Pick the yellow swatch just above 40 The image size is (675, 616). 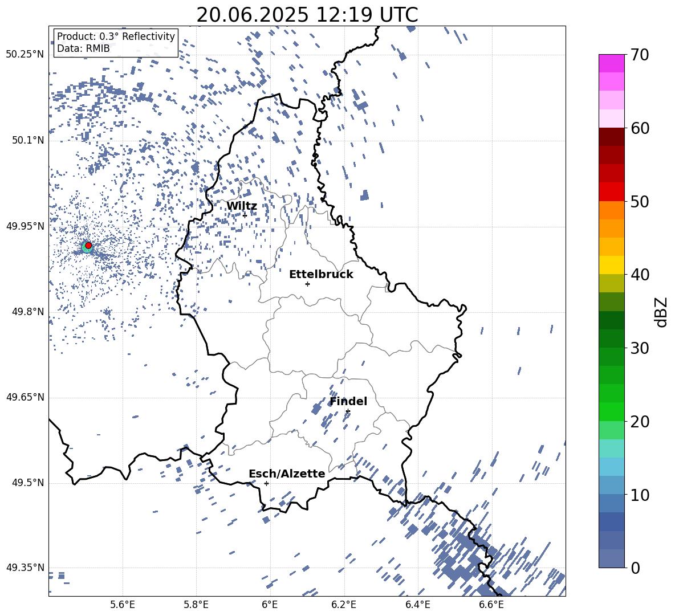(611, 265)
